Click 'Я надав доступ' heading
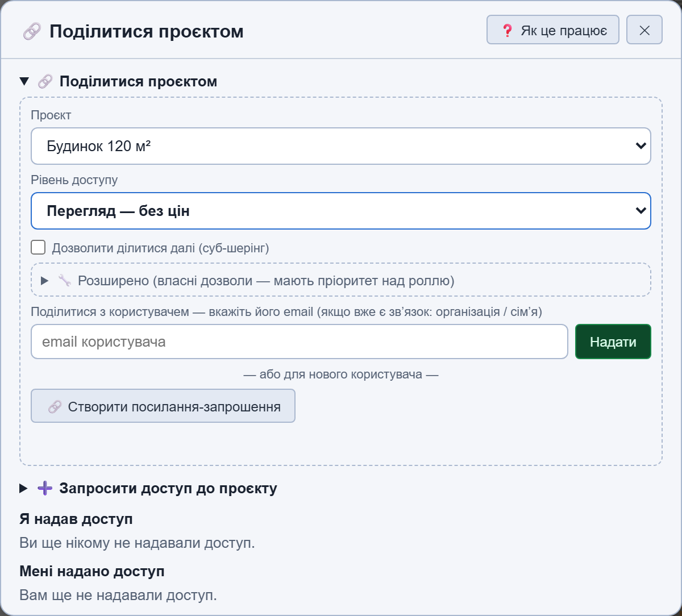Image resolution: width=682 pixels, height=616 pixels. [x=76, y=519]
